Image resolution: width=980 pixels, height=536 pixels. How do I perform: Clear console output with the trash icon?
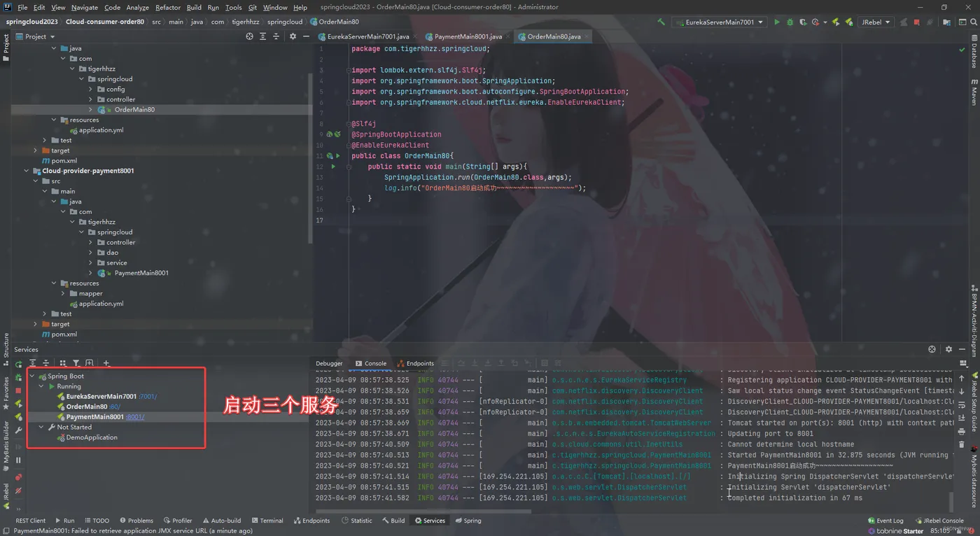coord(961,444)
